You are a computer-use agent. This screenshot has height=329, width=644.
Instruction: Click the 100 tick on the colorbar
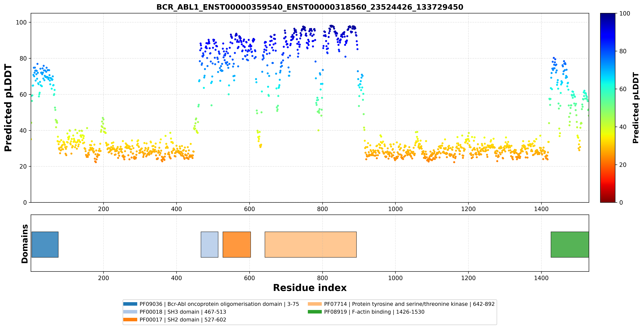(624, 14)
